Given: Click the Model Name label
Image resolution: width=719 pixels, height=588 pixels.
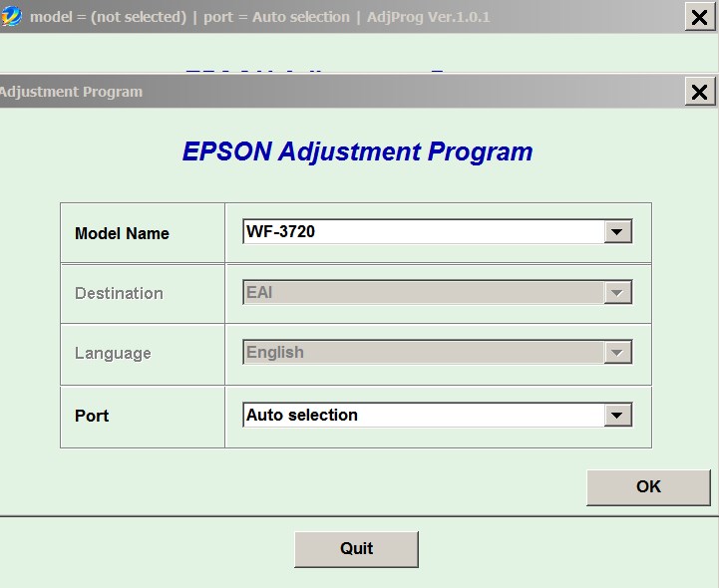Looking at the screenshot, I should click(122, 233).
